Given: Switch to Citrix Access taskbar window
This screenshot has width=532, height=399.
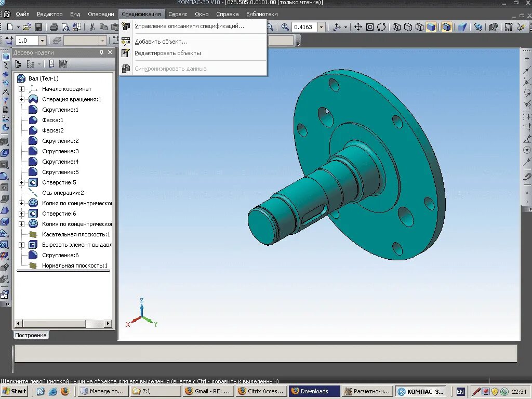Looking at the screenshot, I should click(x=261, y=391).
